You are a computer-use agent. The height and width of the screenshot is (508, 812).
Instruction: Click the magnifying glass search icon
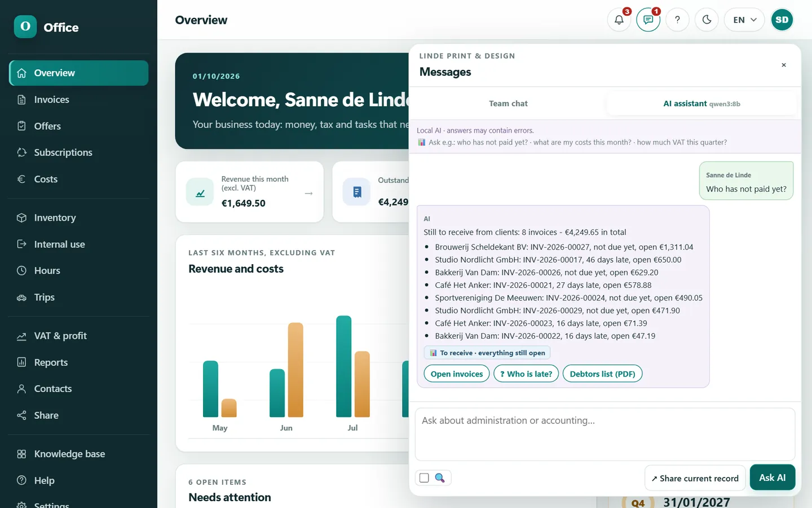(x=440, y=478)
